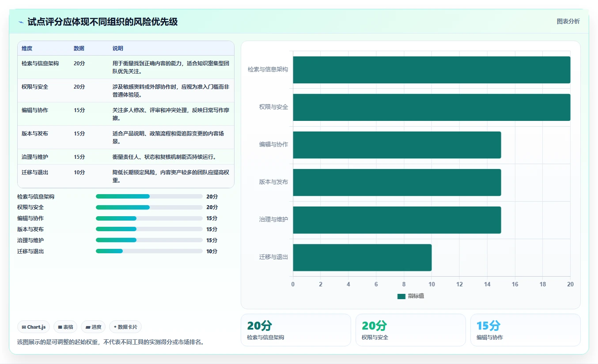Screen dimensions: 598x364
Task: Click the 编辑与协作 progress bar
Action: pos(149,218)
